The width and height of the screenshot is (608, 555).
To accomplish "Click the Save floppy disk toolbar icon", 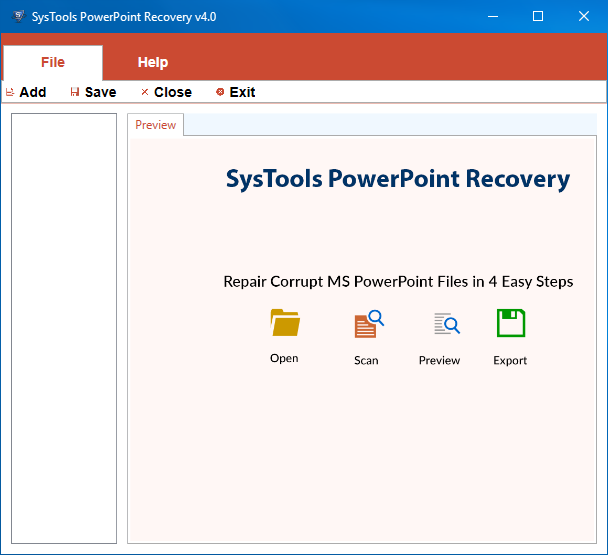I will pyautogui.click(x=75, y=92).
